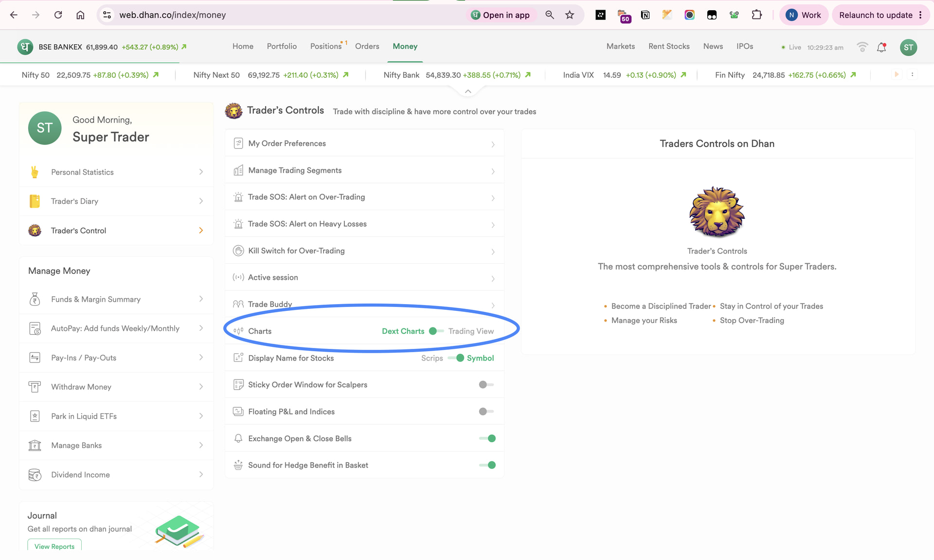Open the Orders tab
Screen dimensions: 934x560
click(x=367, y=46)
